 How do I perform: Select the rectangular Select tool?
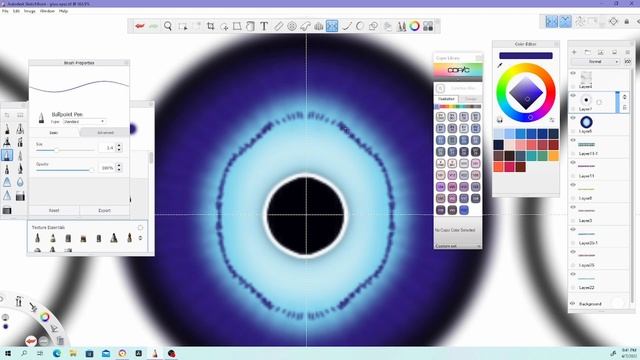pyautogui.click(x=182, y=27)
